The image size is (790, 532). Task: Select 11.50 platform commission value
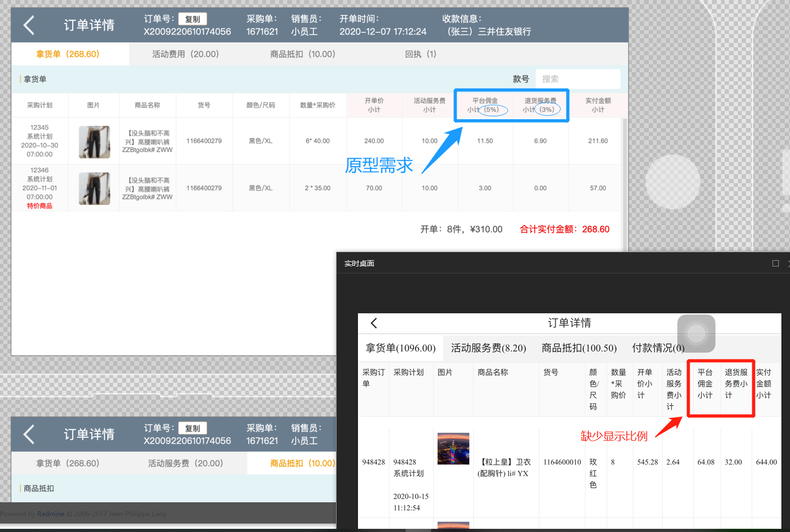[x=485, y=141]
